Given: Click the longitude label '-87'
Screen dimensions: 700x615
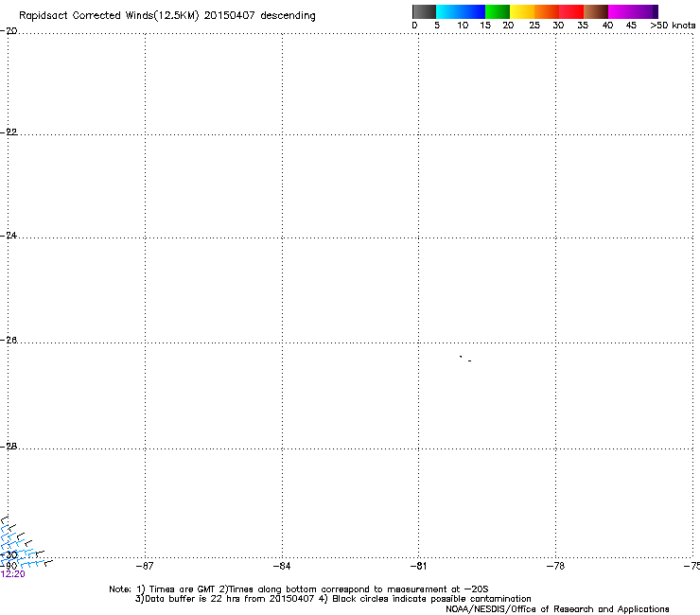Looking at the screenshot, I should point(145,566).
